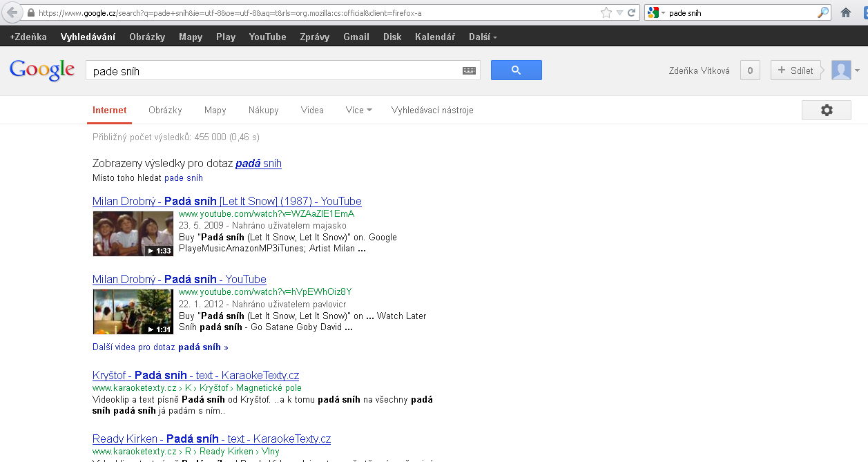Click the + Sdílet share button
868x462 pixels.
[x=795, y=70]
